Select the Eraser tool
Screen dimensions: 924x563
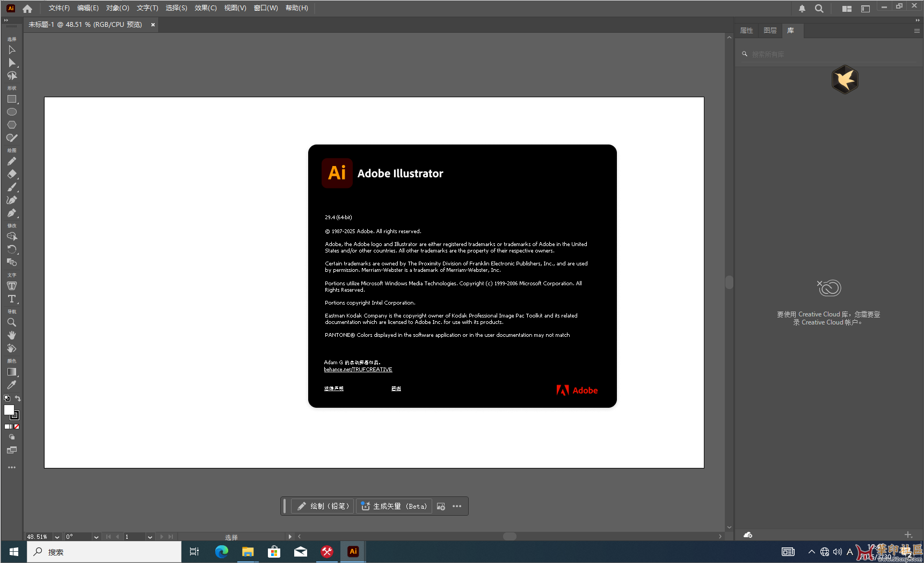click(12, 174)
